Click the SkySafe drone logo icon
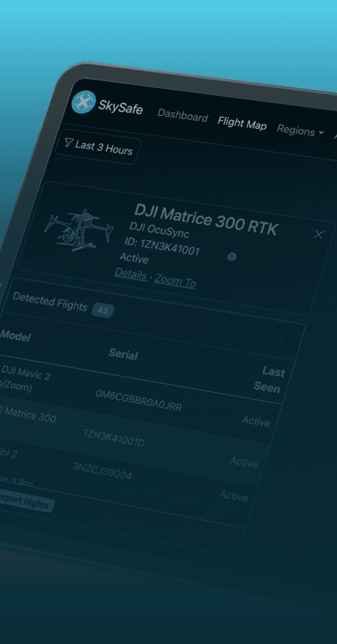337x644 pixels. (x=84, y=102)
